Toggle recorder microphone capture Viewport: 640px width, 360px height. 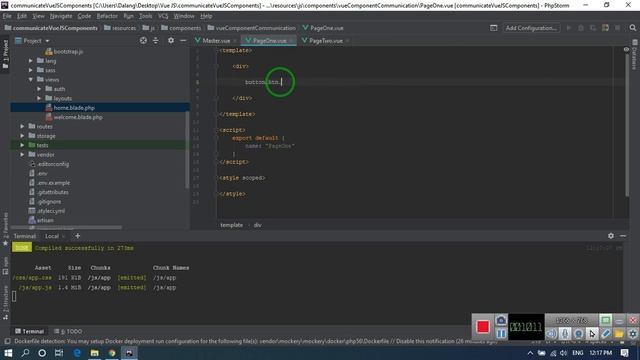565,333
